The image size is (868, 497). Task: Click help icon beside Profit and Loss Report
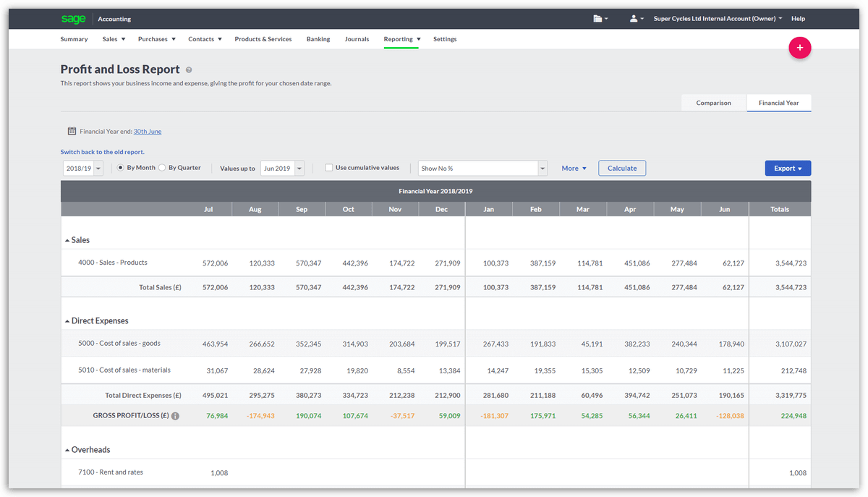pos(189,70)
